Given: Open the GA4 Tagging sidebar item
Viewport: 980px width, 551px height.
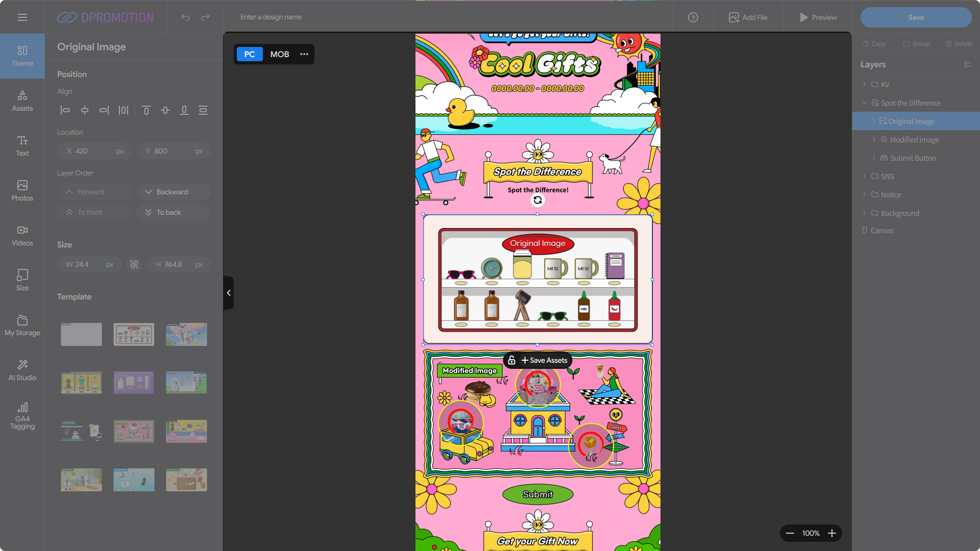Looking at the screenshot, I should click(x=22, y=415).
